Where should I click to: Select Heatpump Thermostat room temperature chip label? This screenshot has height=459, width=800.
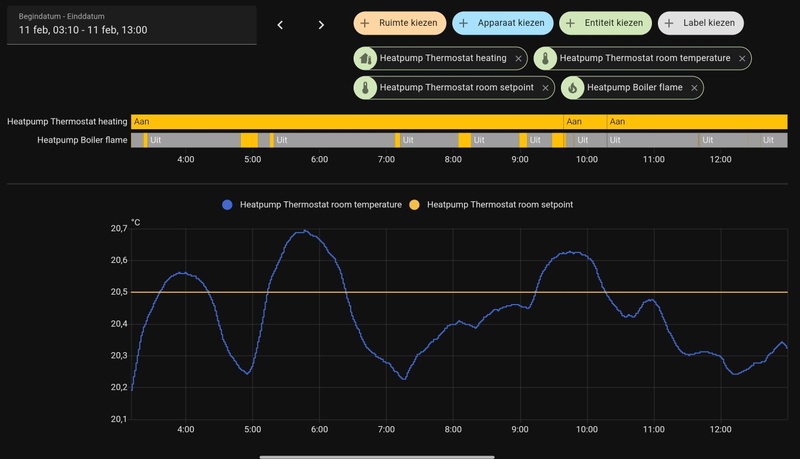(x=645, y=58)
